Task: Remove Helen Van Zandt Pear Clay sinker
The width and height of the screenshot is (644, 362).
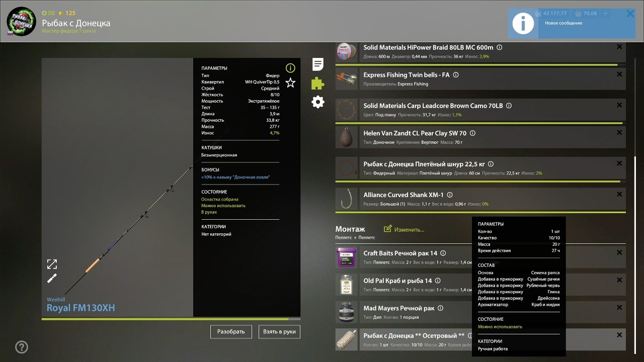Action: [x=619, y=133]
